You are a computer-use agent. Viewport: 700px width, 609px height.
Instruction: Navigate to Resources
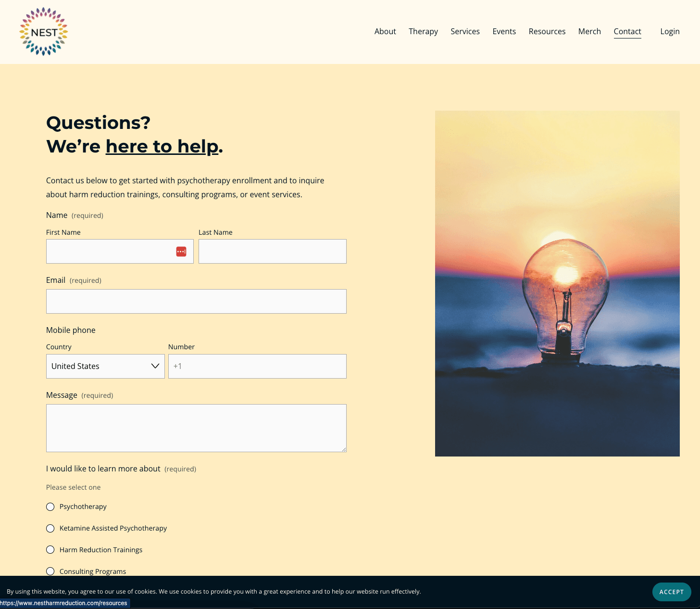point(547,31)
